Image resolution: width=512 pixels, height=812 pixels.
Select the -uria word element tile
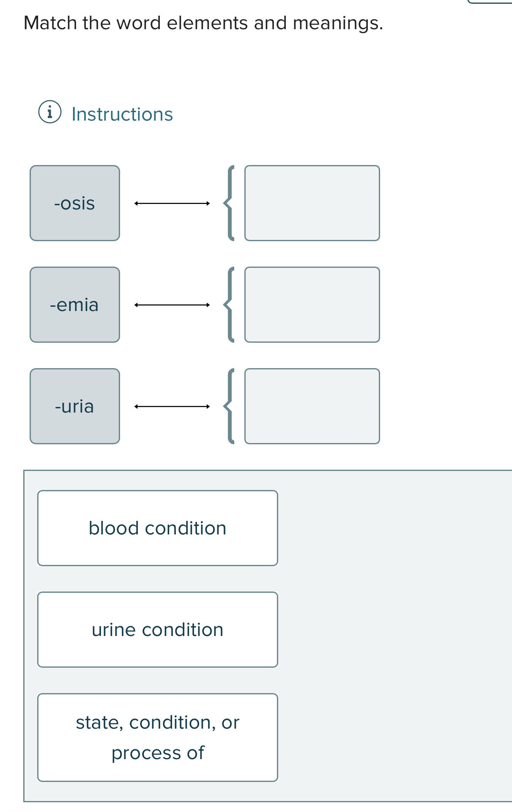coord(74,406)
